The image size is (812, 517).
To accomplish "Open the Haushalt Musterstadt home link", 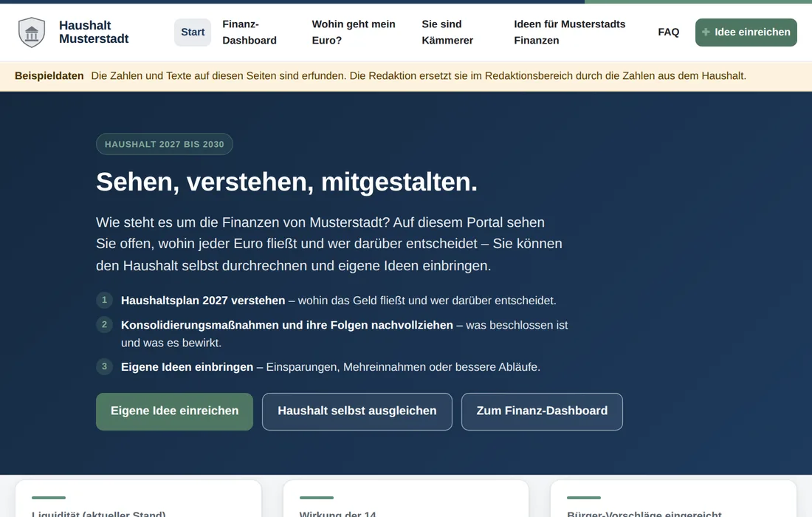I will pos(73,32).
